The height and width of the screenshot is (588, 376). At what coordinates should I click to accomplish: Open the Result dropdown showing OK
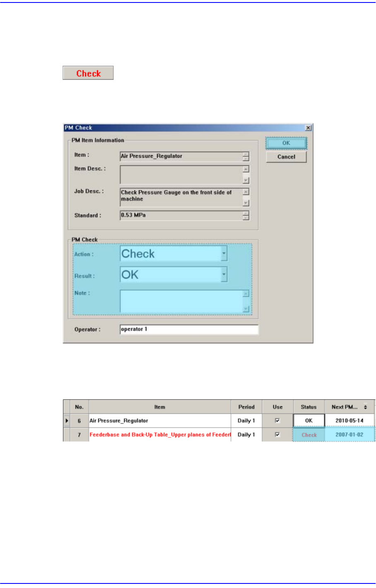pyautogui.click(x=224, y=274)
